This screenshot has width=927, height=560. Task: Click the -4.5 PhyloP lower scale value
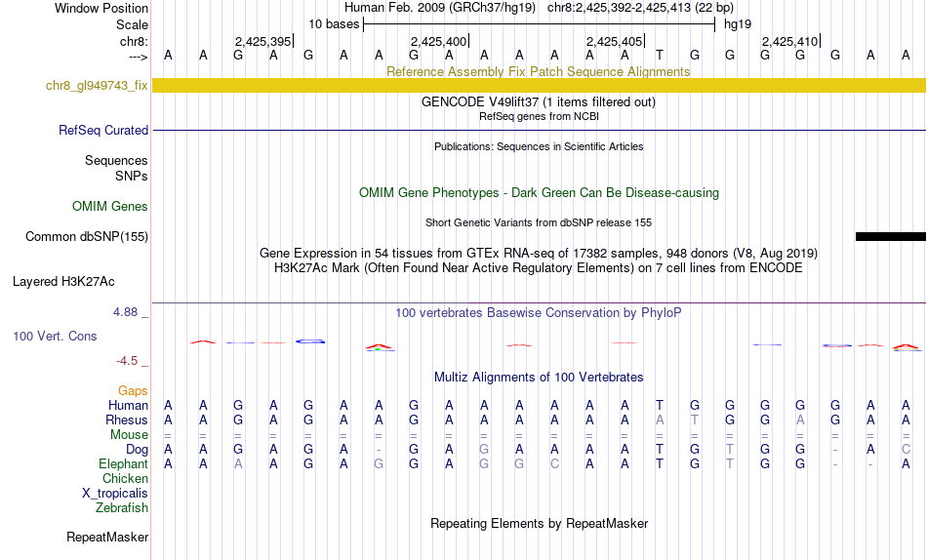tap(127, 361)
